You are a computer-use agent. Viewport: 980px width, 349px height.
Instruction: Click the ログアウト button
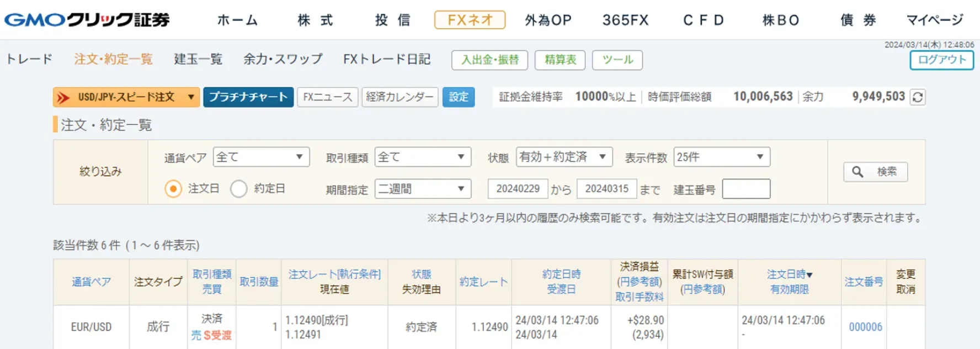(941, 60)
